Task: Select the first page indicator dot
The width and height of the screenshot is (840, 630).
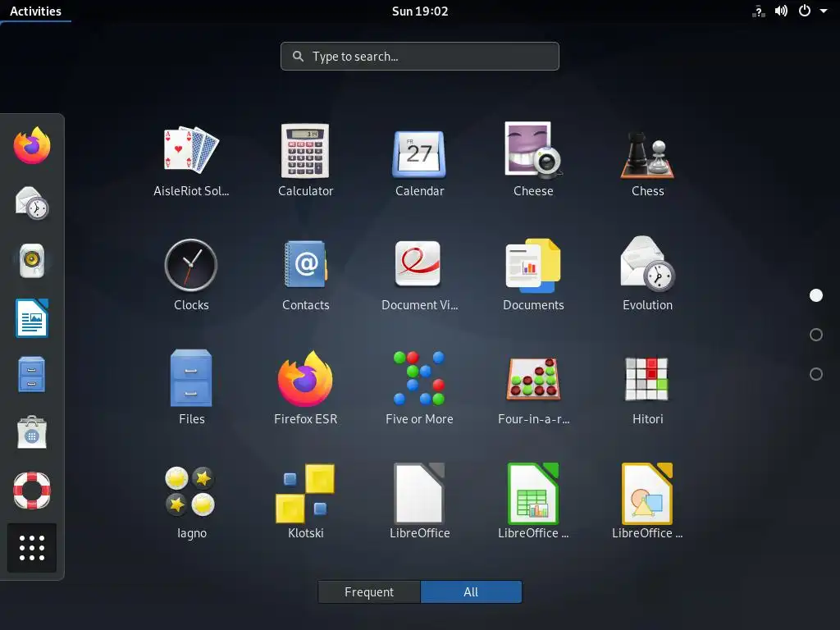Action: coord(816,295)
